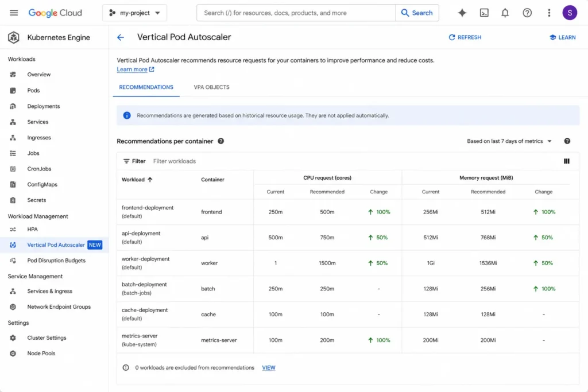This screenshot has width=588, height=392.
Task: Open the column display options icon
Action: (567, 161)
